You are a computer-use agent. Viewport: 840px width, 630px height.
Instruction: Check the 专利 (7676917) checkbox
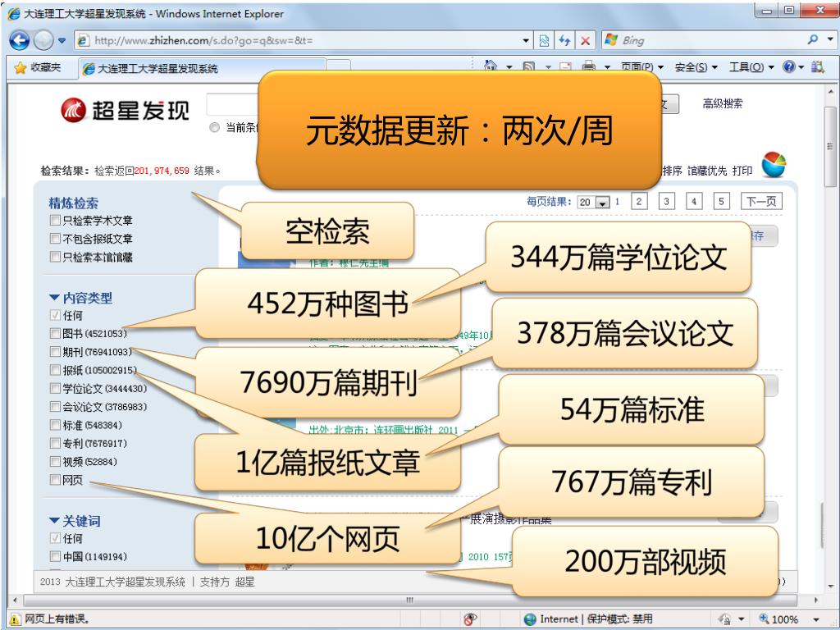point(55,443)
